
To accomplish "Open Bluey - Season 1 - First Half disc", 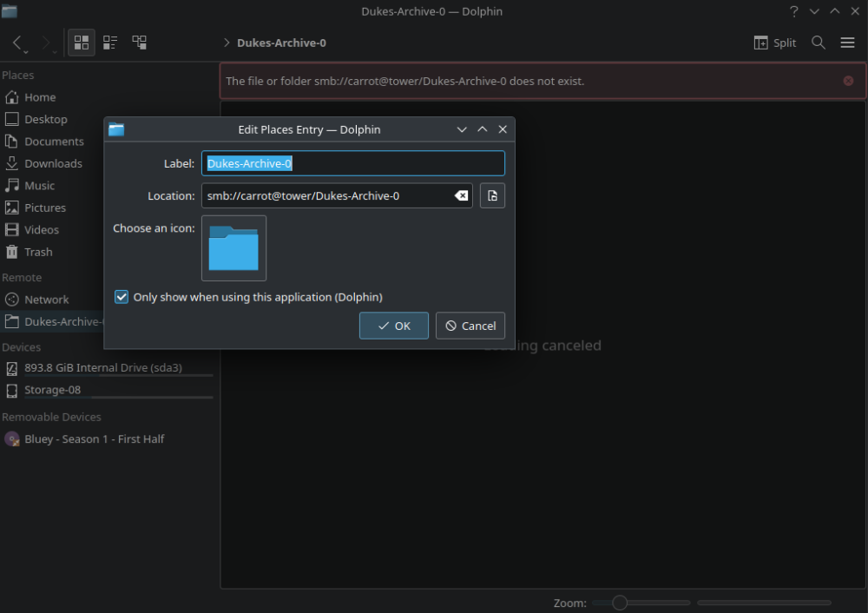I will tap(108, 439).
